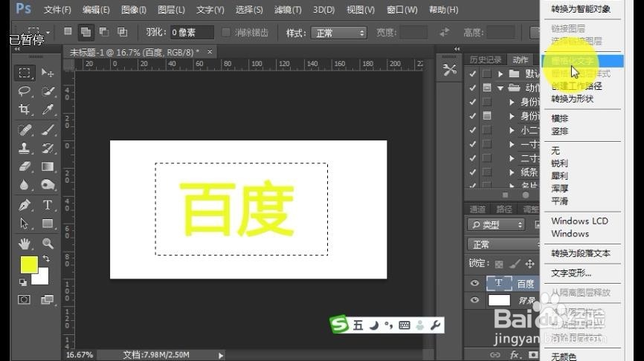This screenshot has width=644, height=361.
Task: Hide the 背景 layer eye icon
Action: 474,300
